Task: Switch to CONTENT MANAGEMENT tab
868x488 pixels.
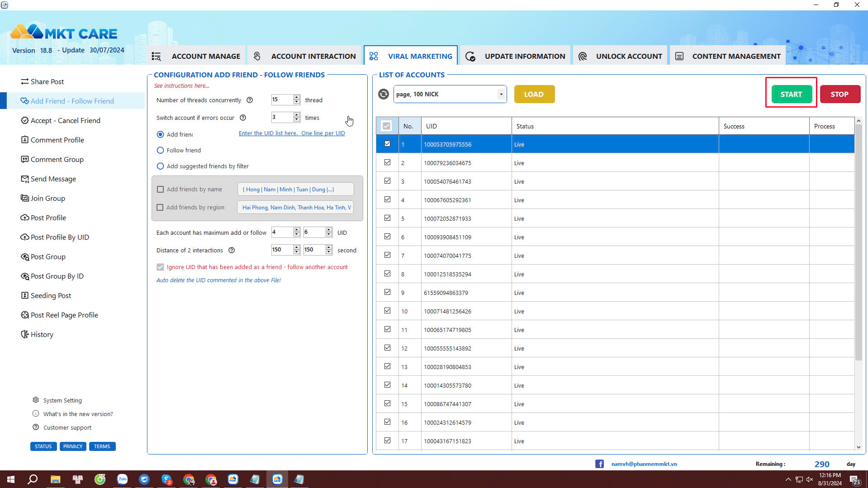Action: click(x=728, y=56)
